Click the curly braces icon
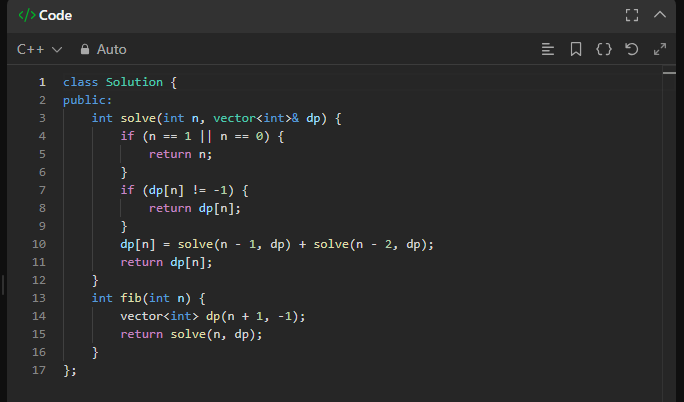 tap(604, 49)
